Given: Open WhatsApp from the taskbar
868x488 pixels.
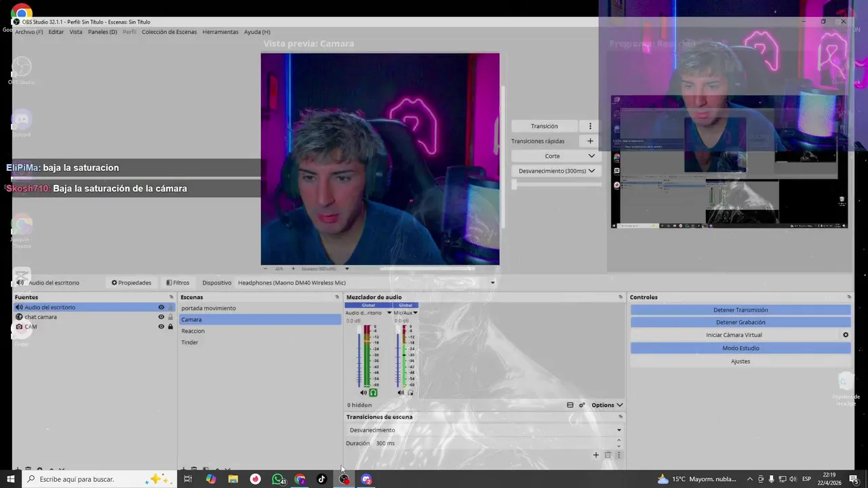Looking at the screenshot, I should (x=278, y=479).
